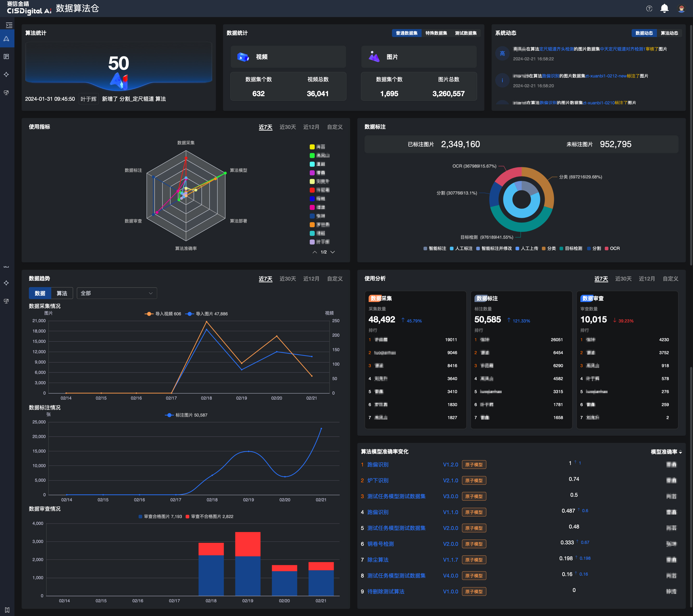This screenshot has height=616, width=693.
Task: Switch 数据趋势 to the 算法 tab
Action: (x=62, y=293)
